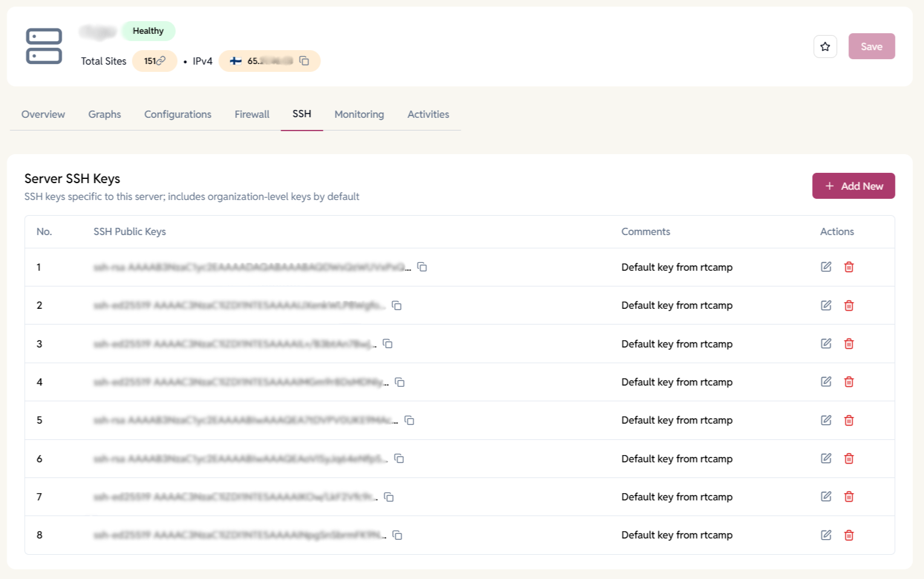The image size is (924, 579).
Task: Copy SSH public key number 6
Action: pos(399,459)
